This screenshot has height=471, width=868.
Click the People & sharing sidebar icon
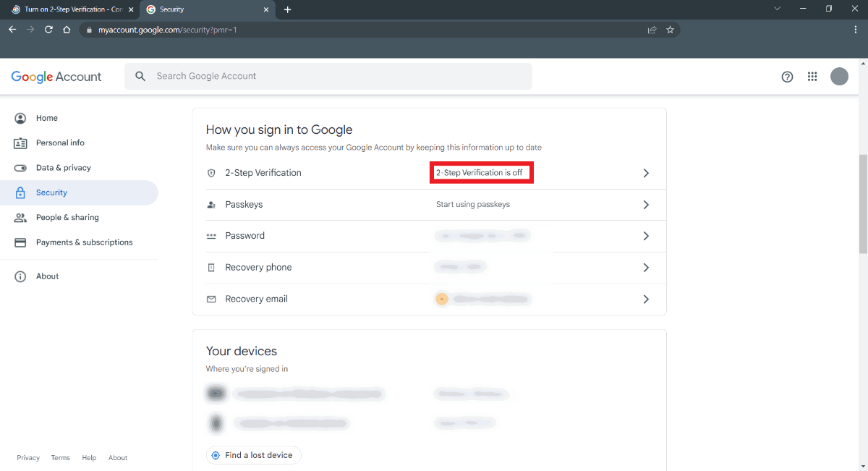(21, 217)
